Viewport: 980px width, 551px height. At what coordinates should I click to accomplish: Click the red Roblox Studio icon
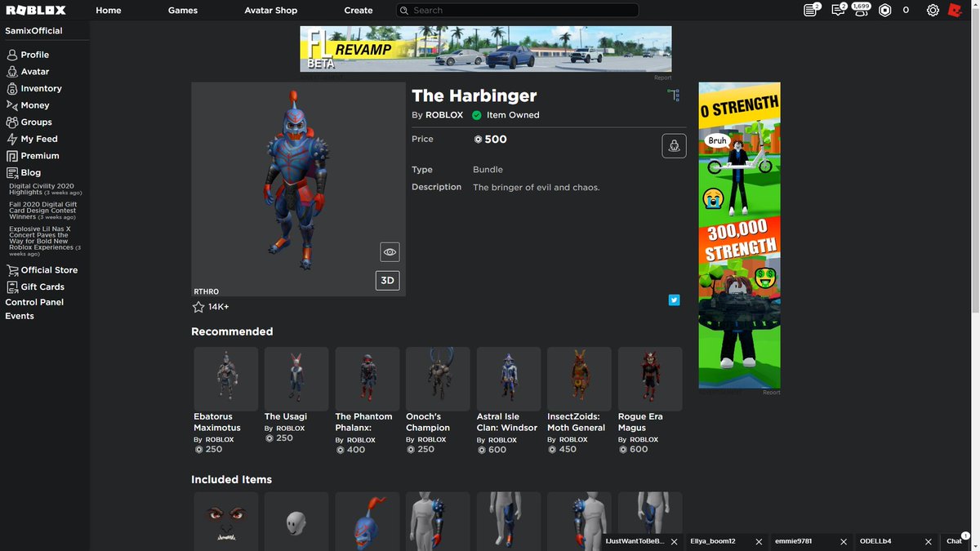955,11
